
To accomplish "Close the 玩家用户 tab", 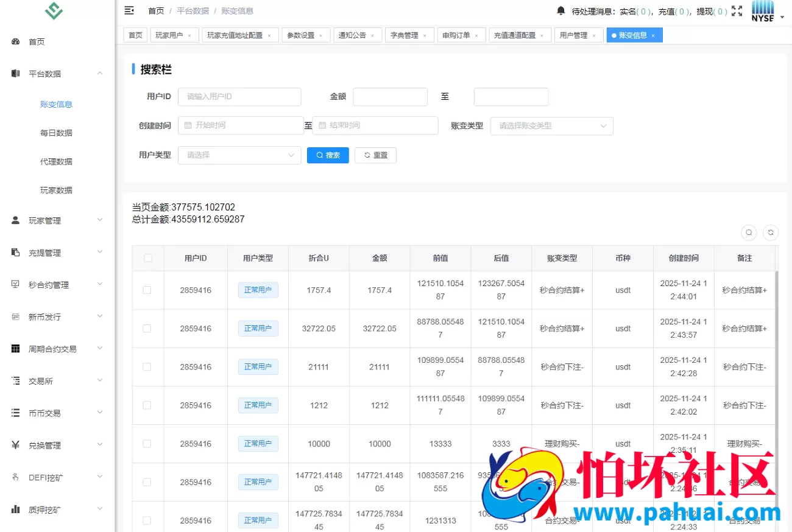I will 189,35.
